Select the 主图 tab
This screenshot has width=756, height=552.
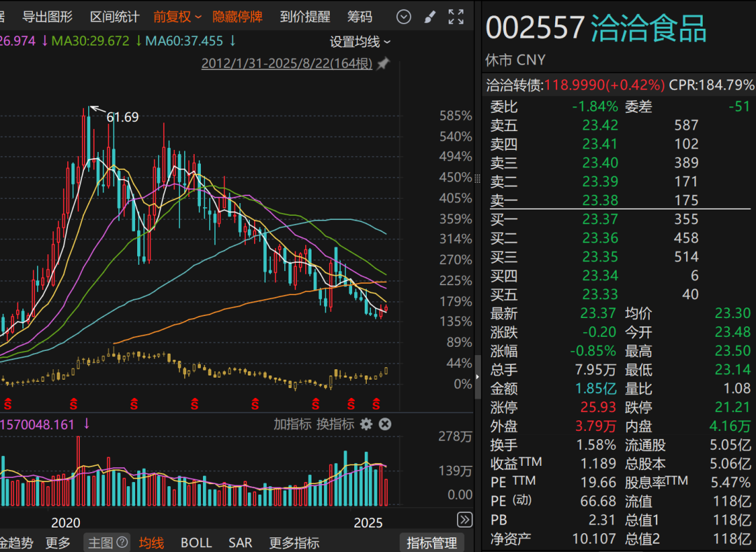click(x=106, y=543)
